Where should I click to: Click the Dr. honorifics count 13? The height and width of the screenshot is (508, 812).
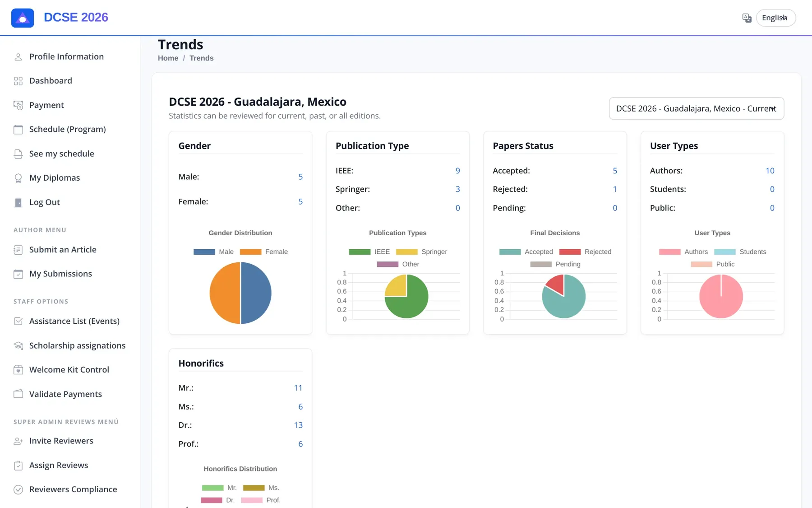tap(298, 425)
